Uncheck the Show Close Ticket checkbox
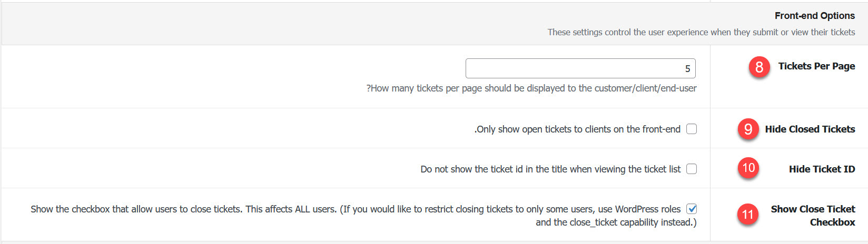The height and width of the screenshot is (244, 868). tap(692, 209)
